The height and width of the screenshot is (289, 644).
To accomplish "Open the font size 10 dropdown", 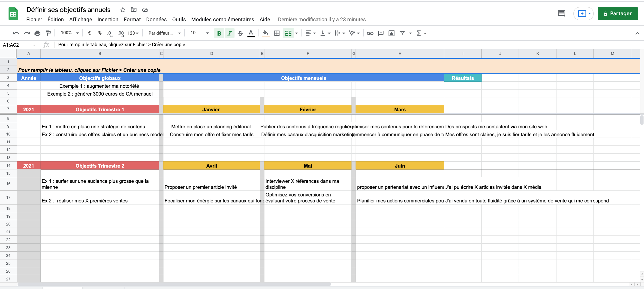I will [x=199, y=33].
